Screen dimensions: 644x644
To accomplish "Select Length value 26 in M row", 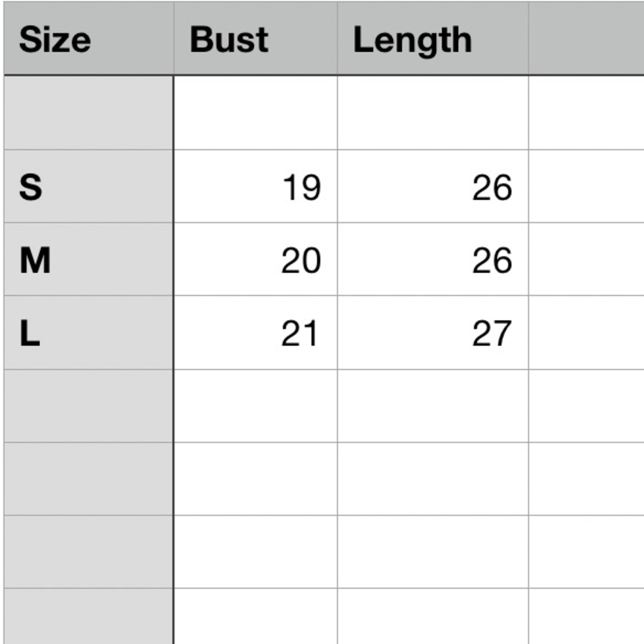I will (433, 259).
